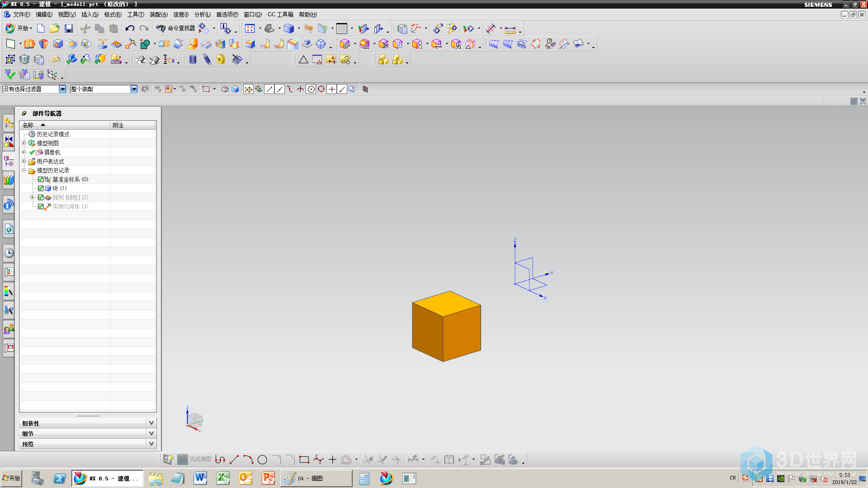Open the Assembly Navigator sidebar tab
The image size is (868, 488).
click(x=9, y=122)
